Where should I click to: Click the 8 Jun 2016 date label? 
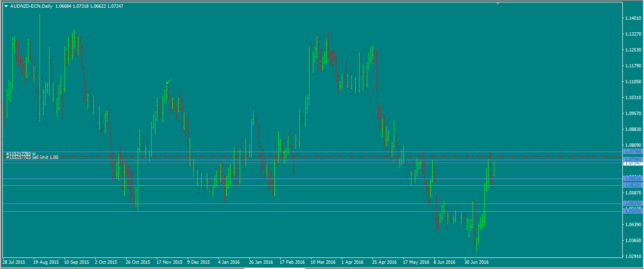(x=445, y=263)
